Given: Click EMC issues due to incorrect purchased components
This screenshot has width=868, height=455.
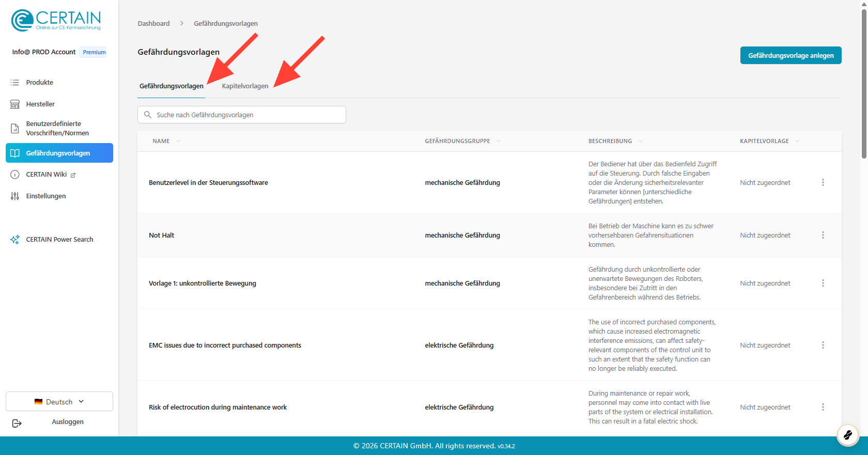Looking at the screenshot, I should pyautogui.click(x=225, y=346).
